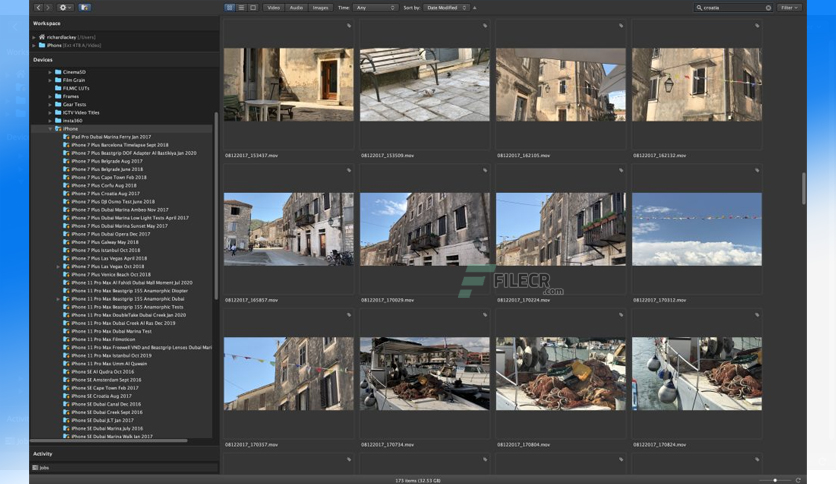836x484 pixels.
Task: Select iPhone 7 Plus Croatia Aug 2017 folder
Action: coord(106,193)
